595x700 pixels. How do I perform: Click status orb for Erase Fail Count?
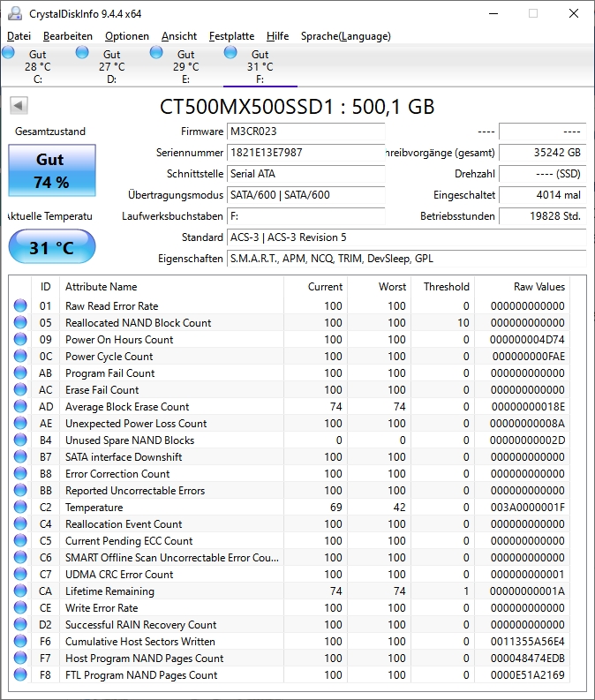20,390
